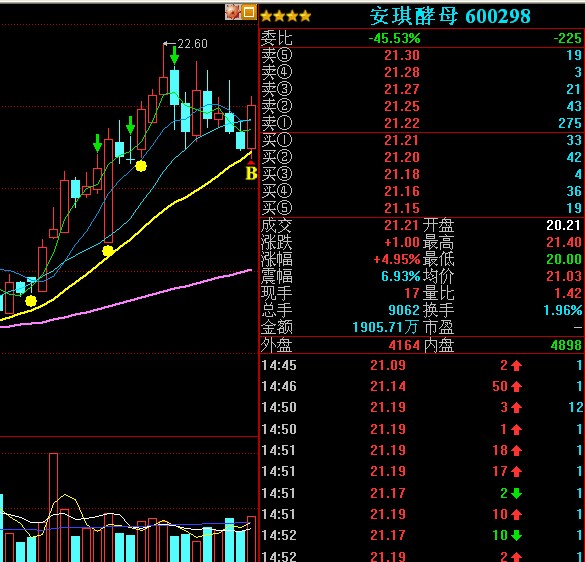Select sell level 卖② price 21.25
This screenshot has width=585, height=562.
(402, 107)
